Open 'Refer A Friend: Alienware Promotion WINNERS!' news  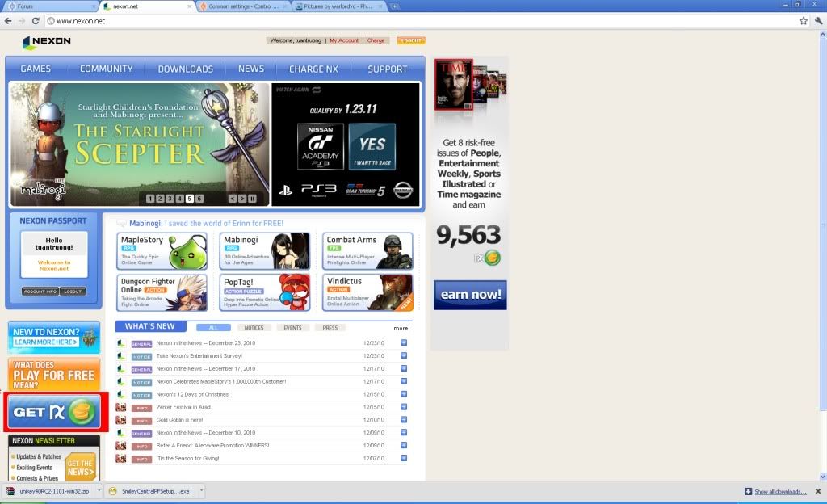(213, 446)
